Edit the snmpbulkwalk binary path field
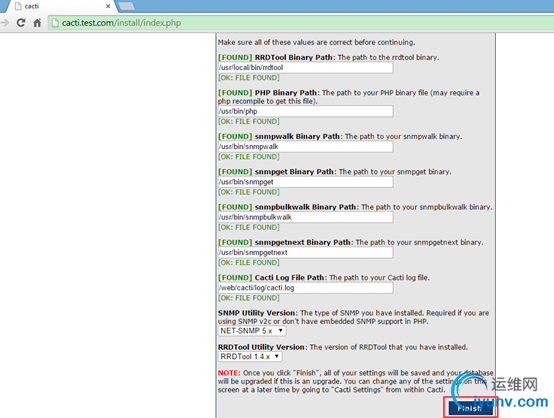This screenshot has width=554, height=418. click(305, 217)
